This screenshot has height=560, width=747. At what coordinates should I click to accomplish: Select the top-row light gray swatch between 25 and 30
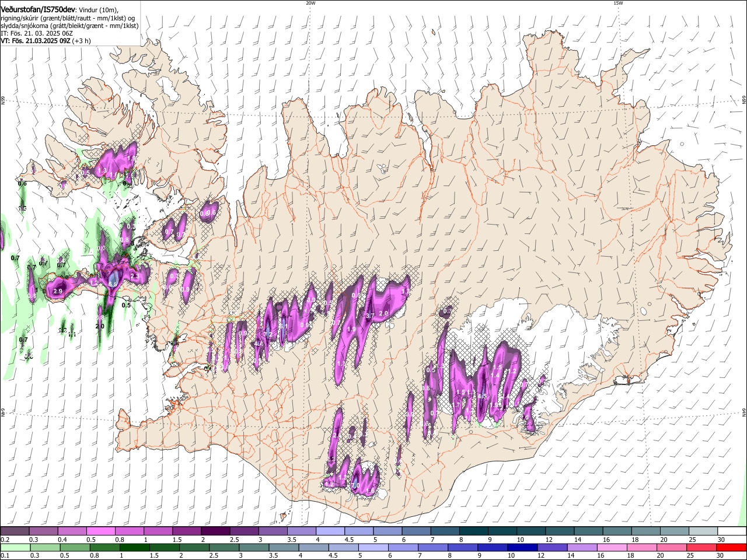(703, 531)
